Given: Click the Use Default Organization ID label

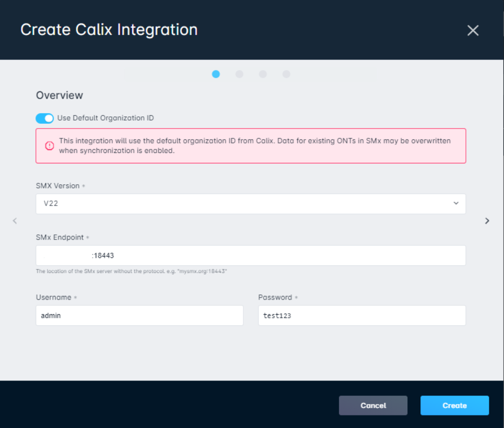Looking at the screenshot, I should click(x=106, y=118).
